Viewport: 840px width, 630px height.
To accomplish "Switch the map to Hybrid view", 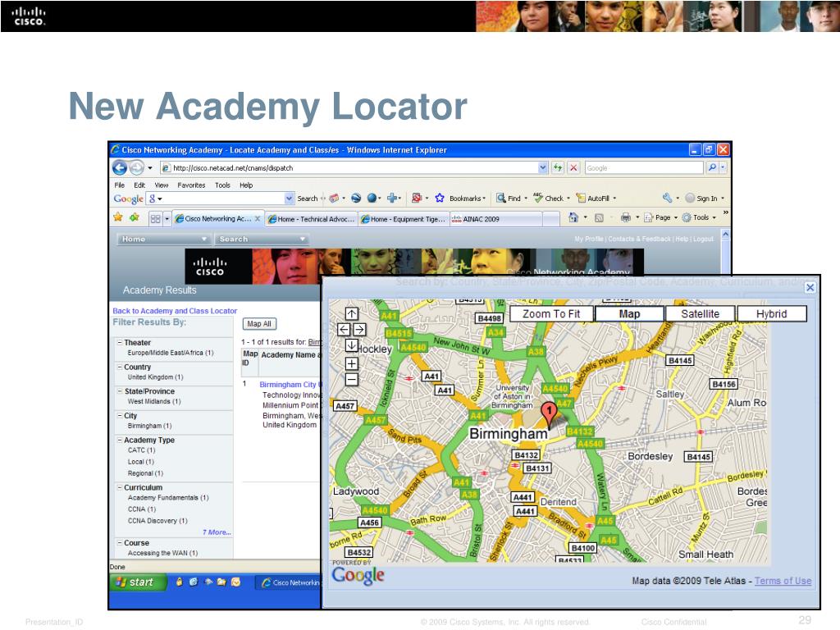I will (x=771, y=314).
